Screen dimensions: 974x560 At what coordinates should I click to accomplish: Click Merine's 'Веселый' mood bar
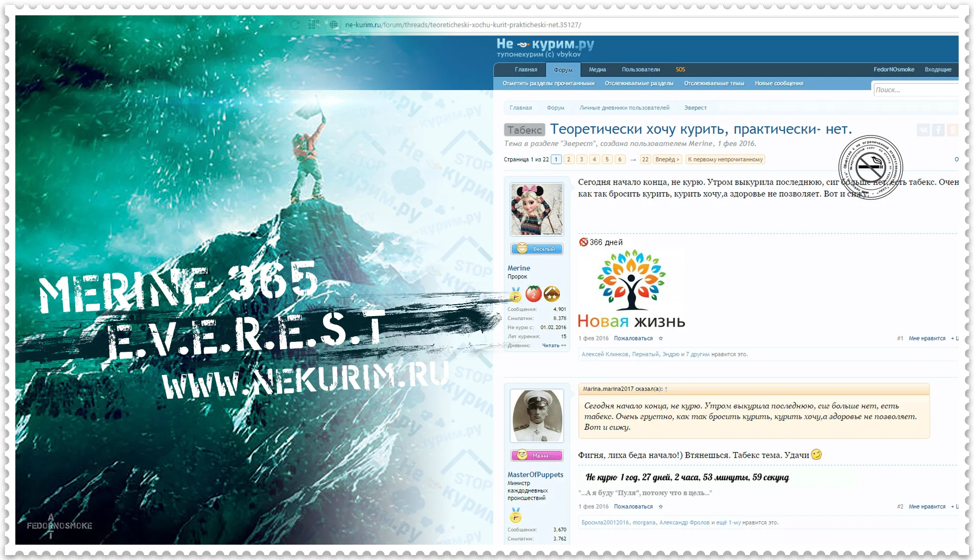click(x=537, y=249)
